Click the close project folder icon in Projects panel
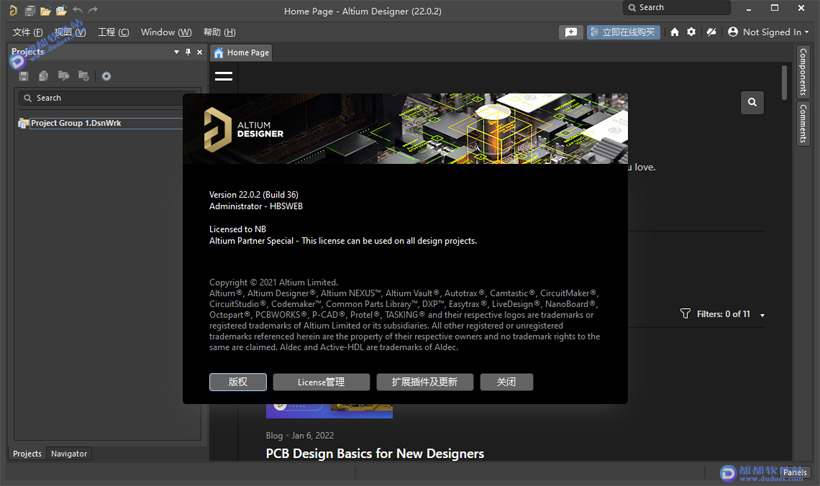This screenshot has height=486, width=820. pyautogui.click(x=83, y=76)
